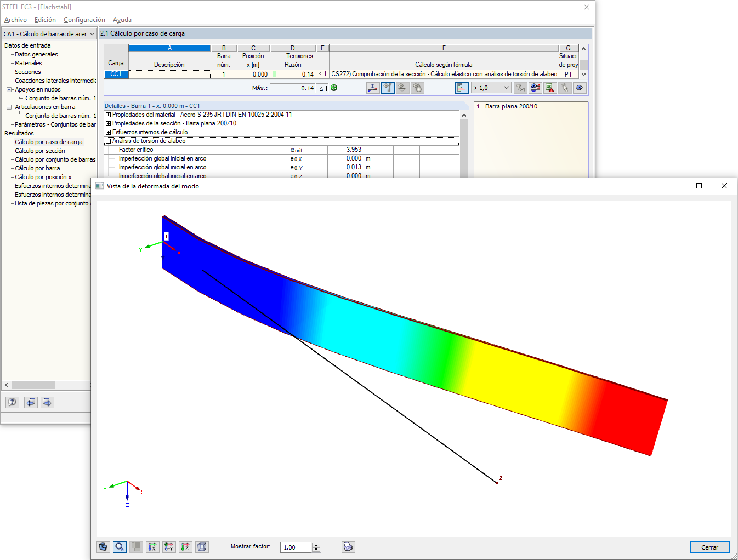Click the print icon in deformation window

click(348, 547)
